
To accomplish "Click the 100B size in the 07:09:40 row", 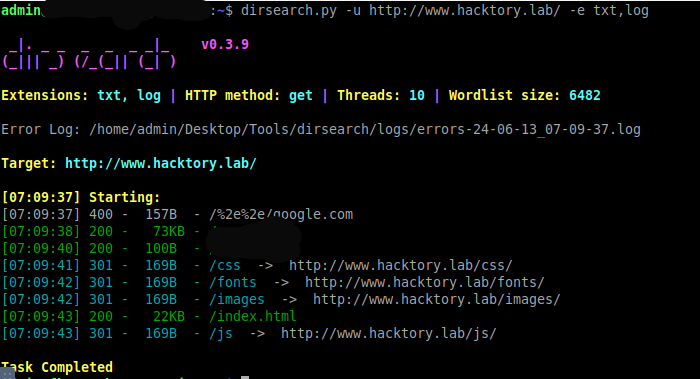I will pyautogui.click(x=161, y=248).
